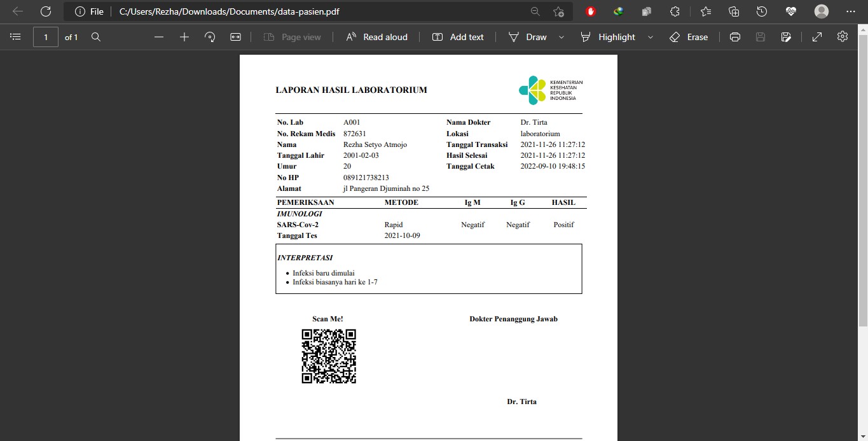868x441 pixels.
Task: Click the find in PDF search icon
Action: tap(96, 37)
